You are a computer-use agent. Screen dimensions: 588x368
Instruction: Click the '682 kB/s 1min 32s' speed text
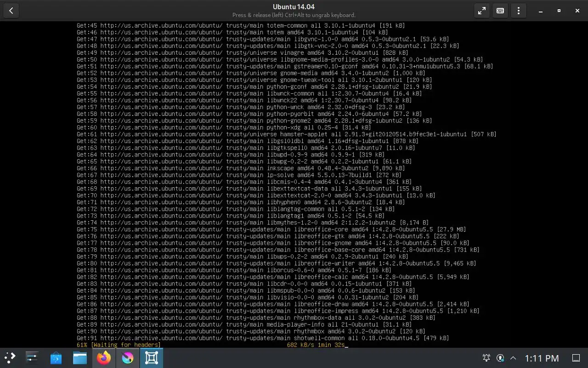pyautogui.click(x=316, y=345)
